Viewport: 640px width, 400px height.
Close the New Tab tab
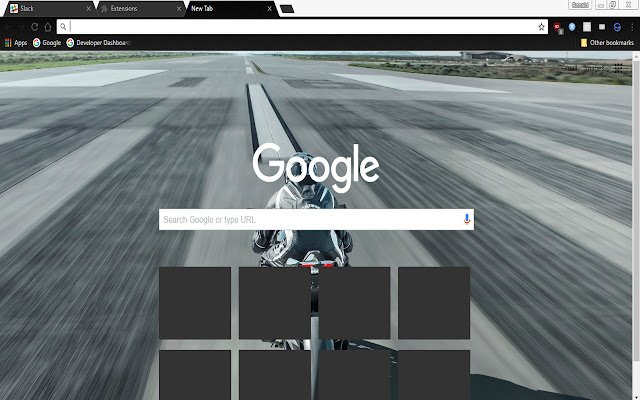269,9
